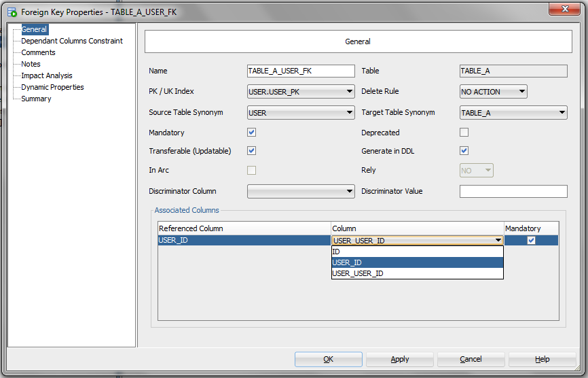This screenshot has width=588, height=378.
Task: Open the PK / UK Index dropdown
Action: tap(301, 92)
